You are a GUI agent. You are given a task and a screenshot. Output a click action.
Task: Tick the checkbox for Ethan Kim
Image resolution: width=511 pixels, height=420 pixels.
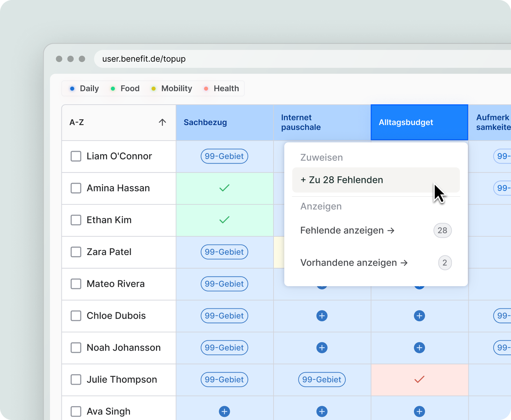[76, 220]
